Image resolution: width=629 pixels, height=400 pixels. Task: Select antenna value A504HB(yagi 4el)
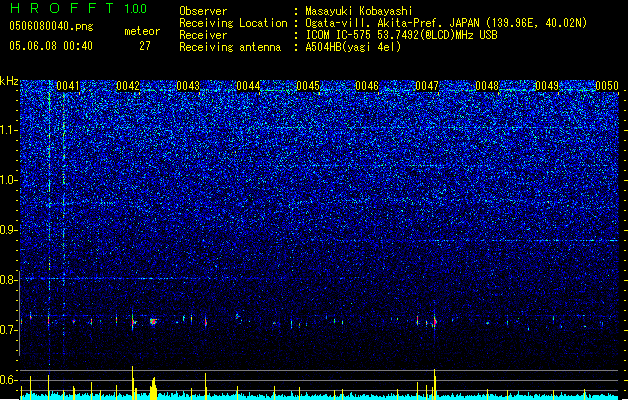click(x=353, y=47)
